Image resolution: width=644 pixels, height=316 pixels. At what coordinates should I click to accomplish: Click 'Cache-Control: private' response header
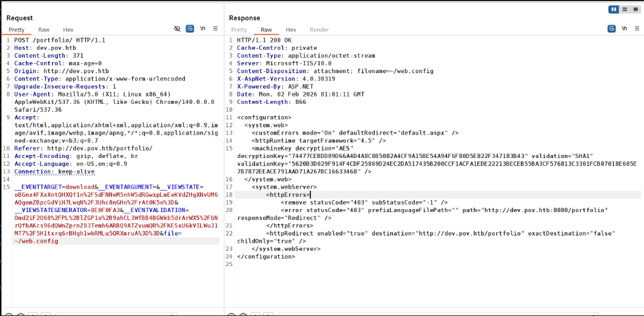277,48
